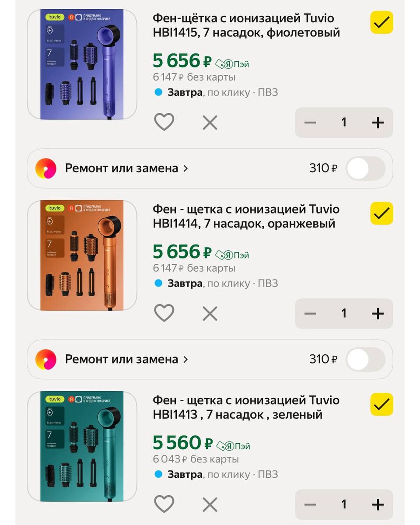Image resolution: width=420 pixels, height=525 pixels.
Task: Add purple Tuvio HBI1415 to favorites
Action: [x=164, y=122]
